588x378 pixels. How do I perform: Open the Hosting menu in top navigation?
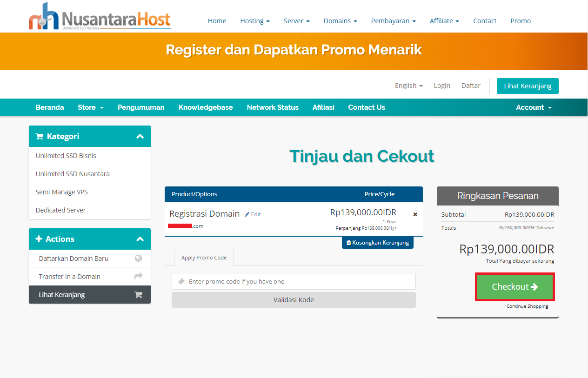pos(254,21)
